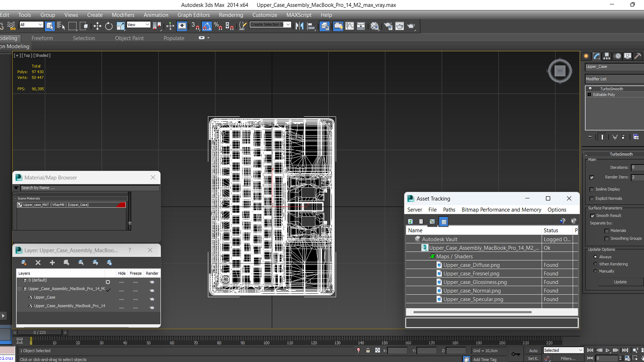Screen dimensions: 644x362
Task: Toggle Render Iters checkbox
Action: [x=592, y=177]
